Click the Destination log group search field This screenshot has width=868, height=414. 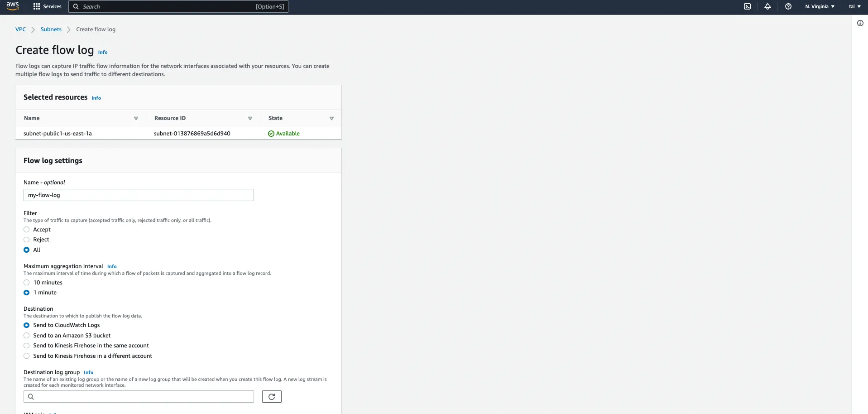click(x=139, y=397)
